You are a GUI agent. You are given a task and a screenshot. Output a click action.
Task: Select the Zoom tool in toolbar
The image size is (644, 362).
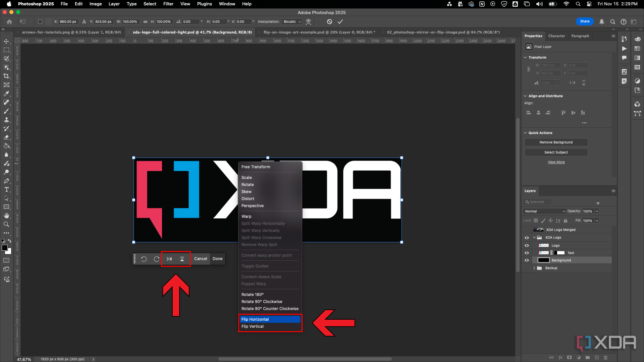tap(6, 224)
